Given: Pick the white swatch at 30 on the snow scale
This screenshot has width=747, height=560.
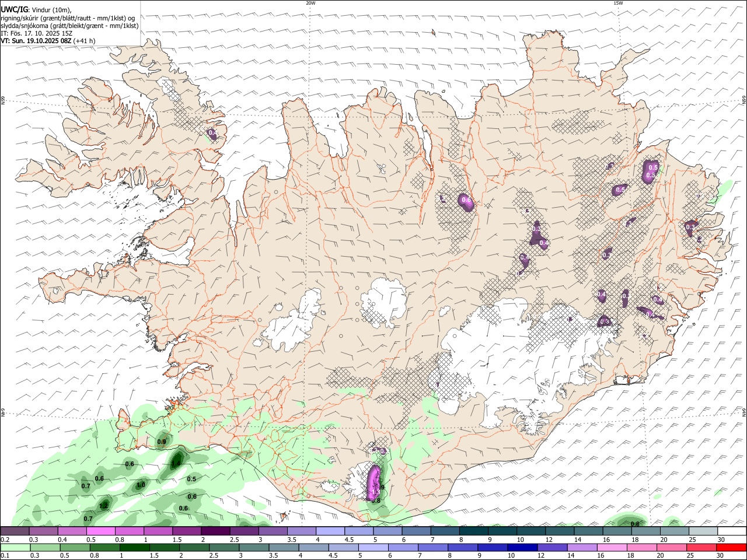Looking at the screenshot, I should click(732, 531).
